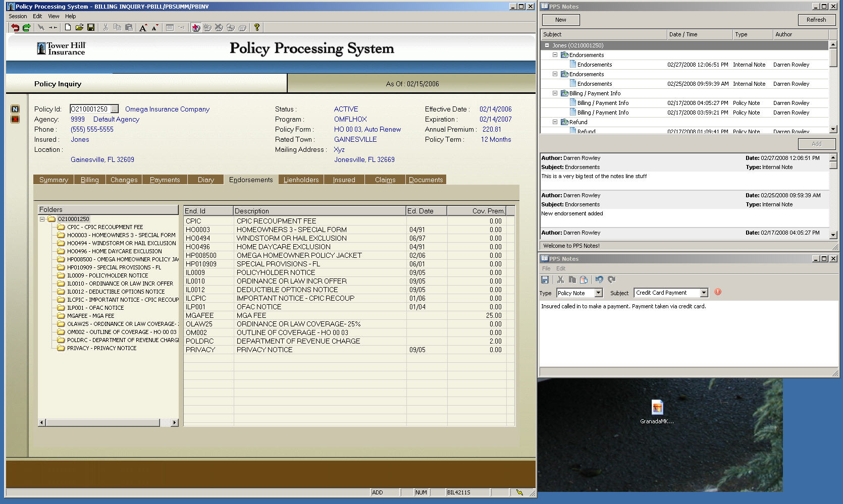Click the Policy Id input field

pos(90,109)
